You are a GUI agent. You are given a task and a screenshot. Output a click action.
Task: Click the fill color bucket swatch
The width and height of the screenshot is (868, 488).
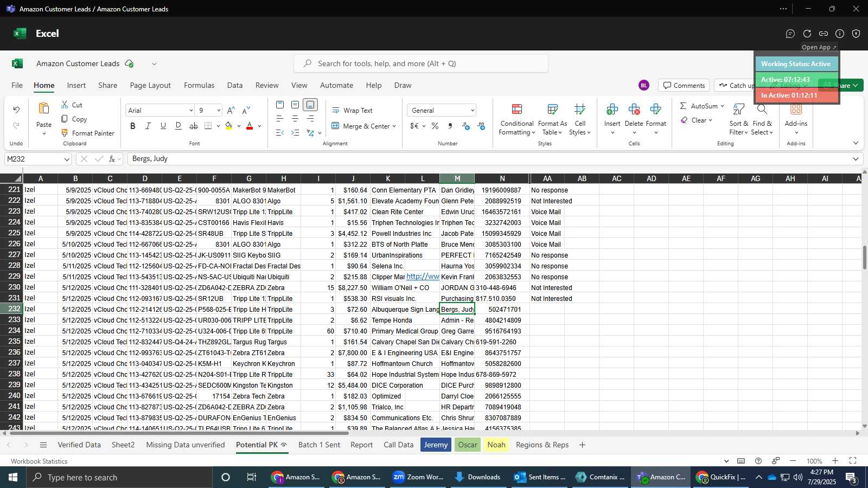click(229, 126)
